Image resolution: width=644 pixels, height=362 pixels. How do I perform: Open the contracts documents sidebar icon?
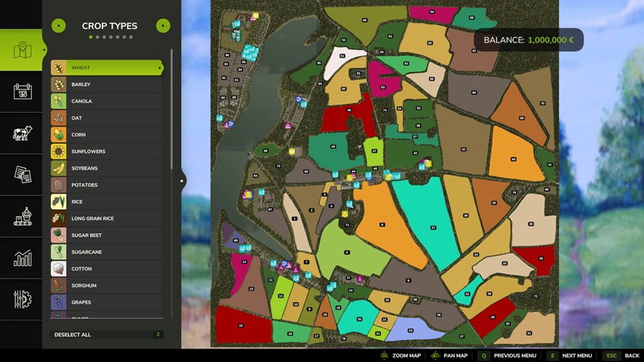pos(23,174)
